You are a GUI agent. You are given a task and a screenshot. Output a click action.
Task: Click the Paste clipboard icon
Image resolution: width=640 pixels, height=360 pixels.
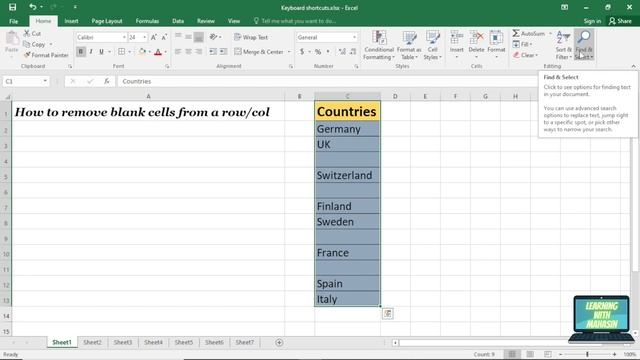pyautogui.click(x=12, y=39)
